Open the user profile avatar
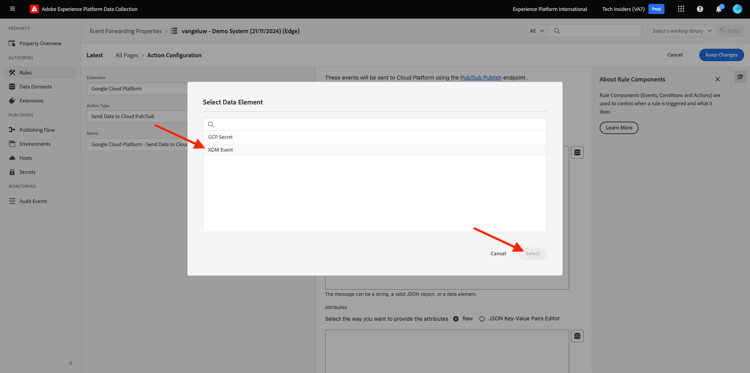 (x=737, y=9)
